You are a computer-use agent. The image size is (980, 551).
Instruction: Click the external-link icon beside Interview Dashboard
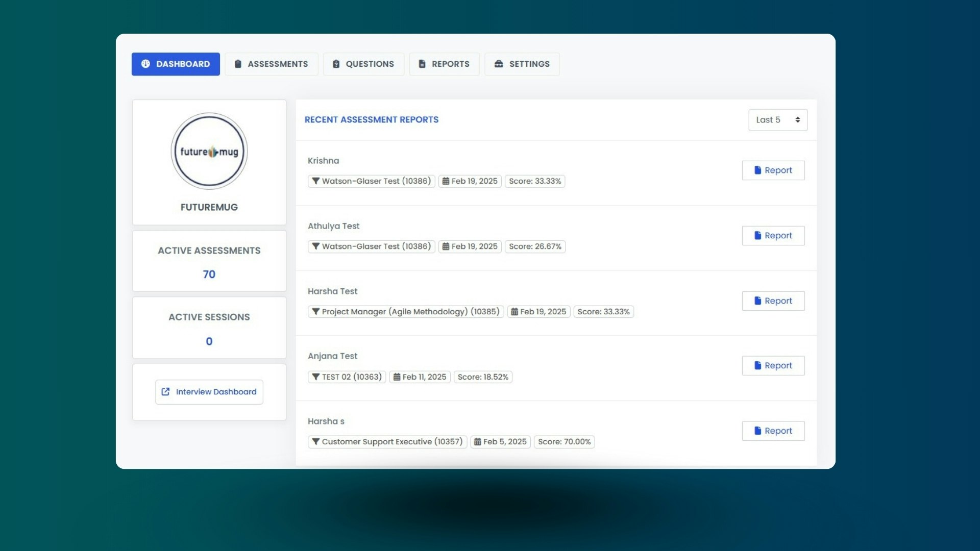pyautogui.click(x=165, y=391)
